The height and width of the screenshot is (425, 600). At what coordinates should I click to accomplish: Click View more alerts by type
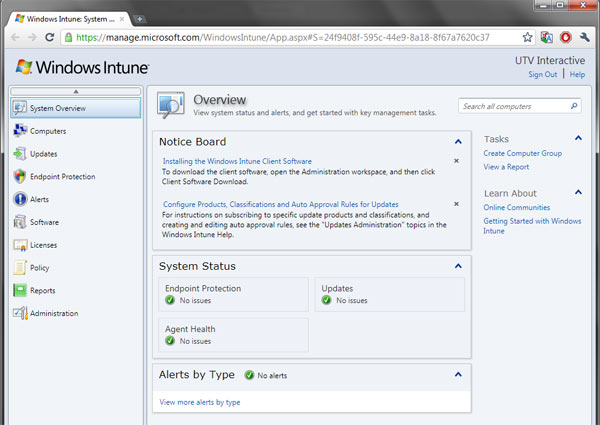pyautogui.click(x=200, y=402)
